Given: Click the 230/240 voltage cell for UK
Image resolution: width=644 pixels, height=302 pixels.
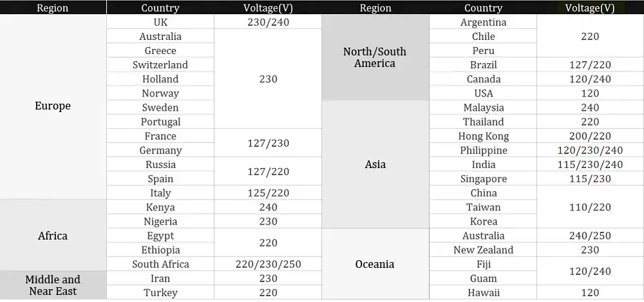Looking at the screenshot, I should [x=268, y=22].
